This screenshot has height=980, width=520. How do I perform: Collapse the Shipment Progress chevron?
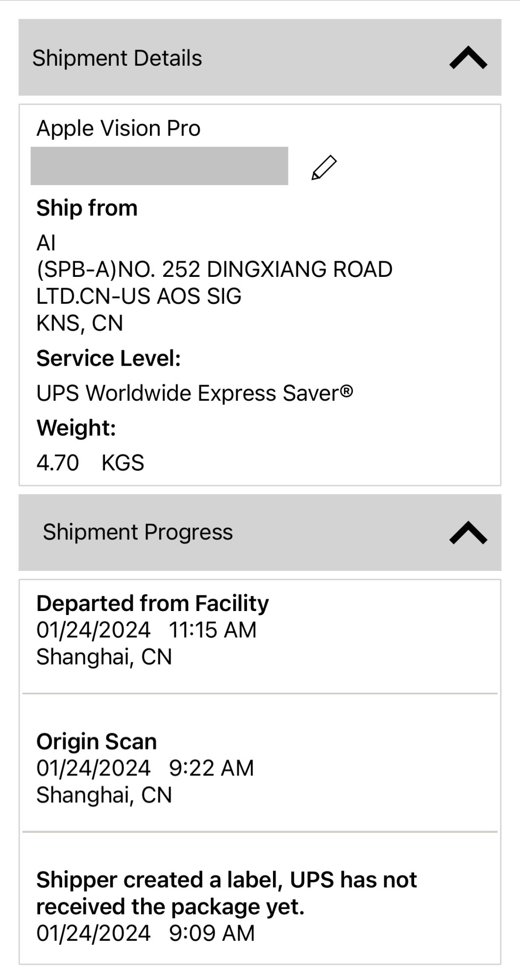click(x=468, y=533)
